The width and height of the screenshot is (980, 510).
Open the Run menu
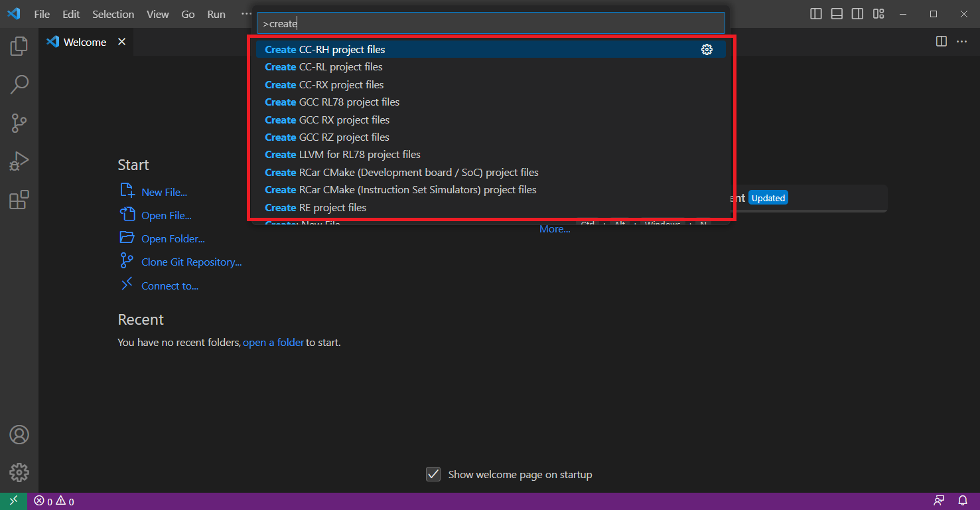[x=216, y=14]
